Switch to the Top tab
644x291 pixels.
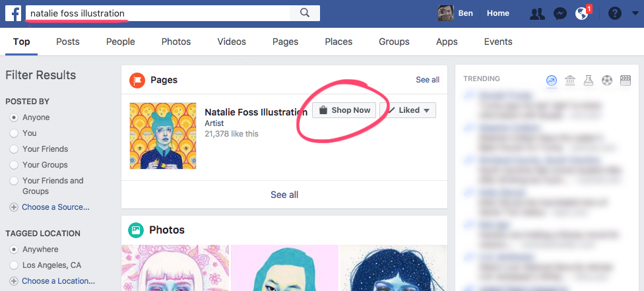click(x=21, y=42)
